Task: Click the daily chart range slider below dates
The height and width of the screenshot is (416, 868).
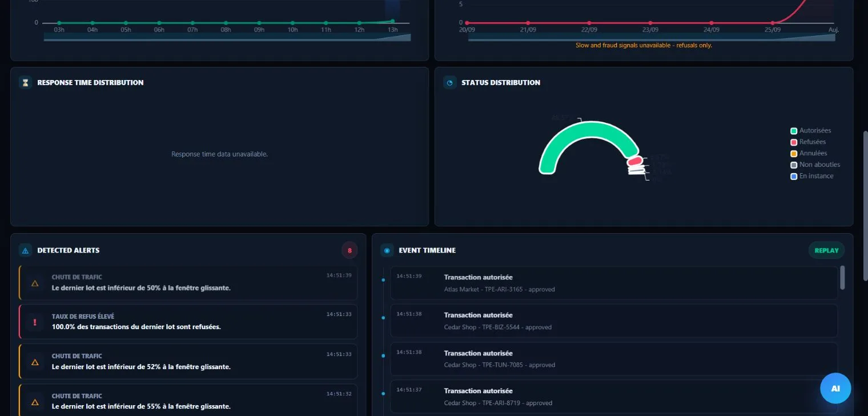Action: tap(652, 38)
